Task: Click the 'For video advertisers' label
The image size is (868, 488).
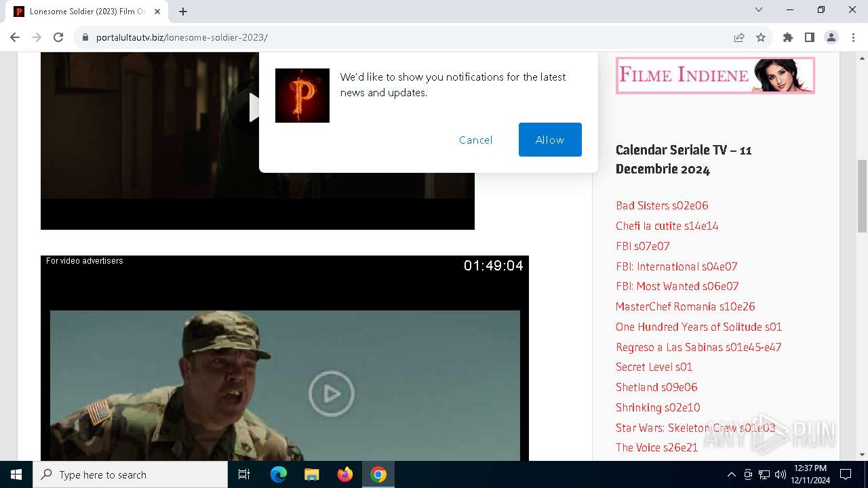Action: (x=85, y=261)
